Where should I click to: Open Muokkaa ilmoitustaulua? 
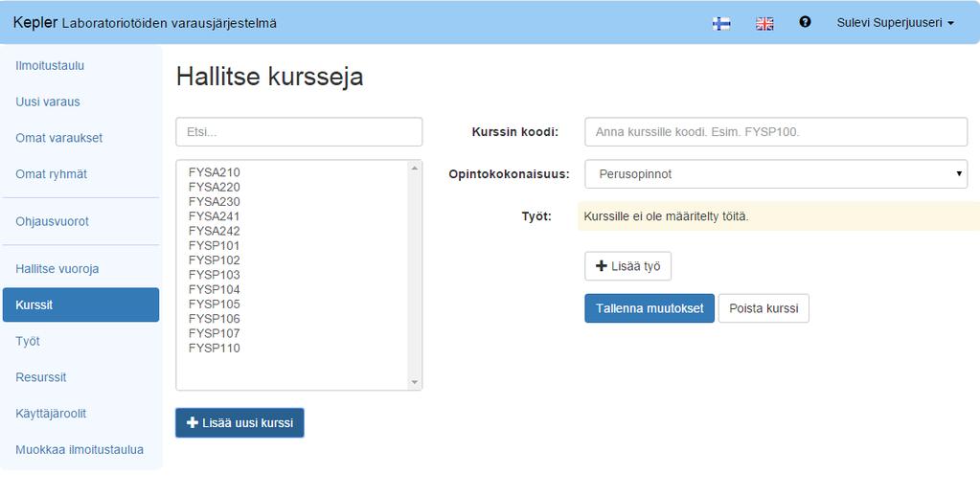pos(80,450)
